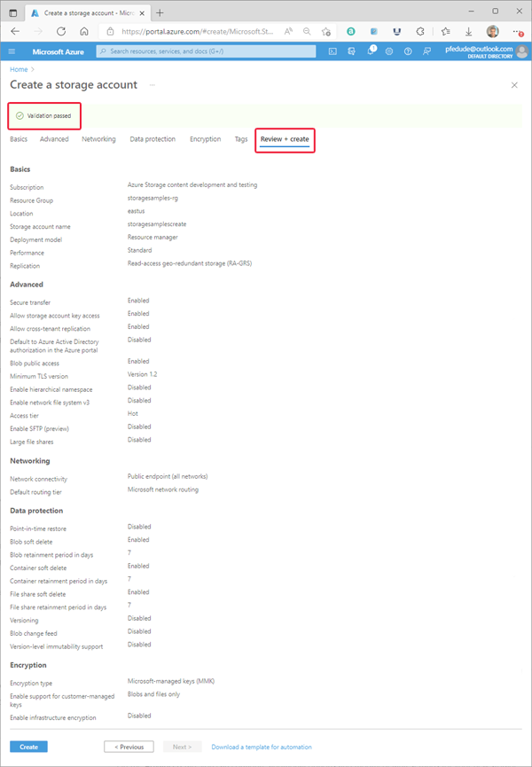Image resolution: width=532 pixels, height=767 pixels.
Task: Open the browser downloads icon
Action: pos(468,31)
